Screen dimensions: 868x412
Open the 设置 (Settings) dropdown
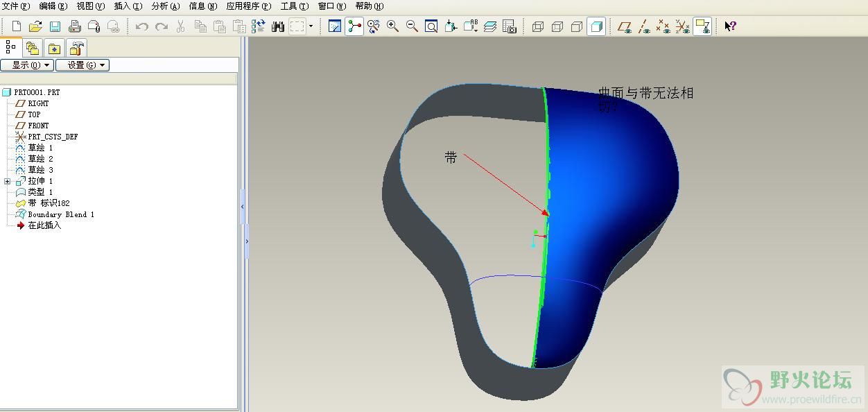83,65
